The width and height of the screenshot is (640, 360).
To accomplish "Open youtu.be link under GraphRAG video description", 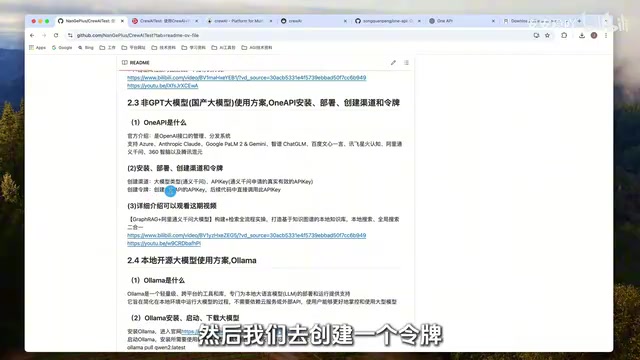I will [x=164, y=243].
